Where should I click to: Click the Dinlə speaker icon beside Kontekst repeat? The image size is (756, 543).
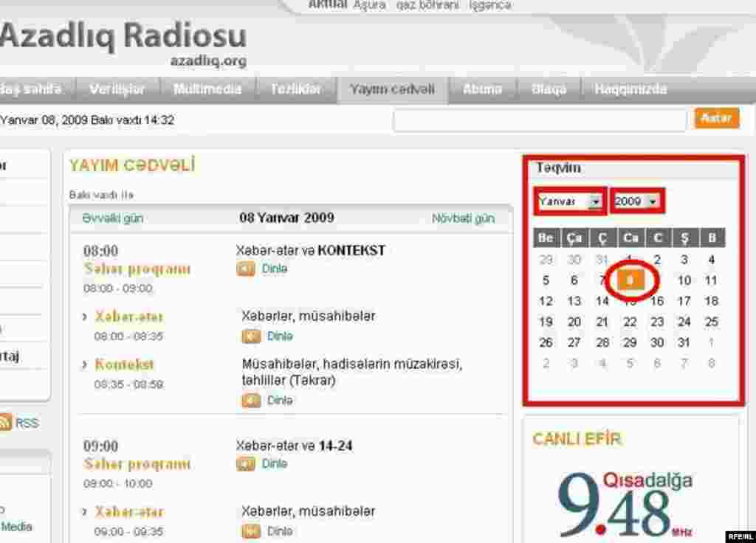(249, 401)
